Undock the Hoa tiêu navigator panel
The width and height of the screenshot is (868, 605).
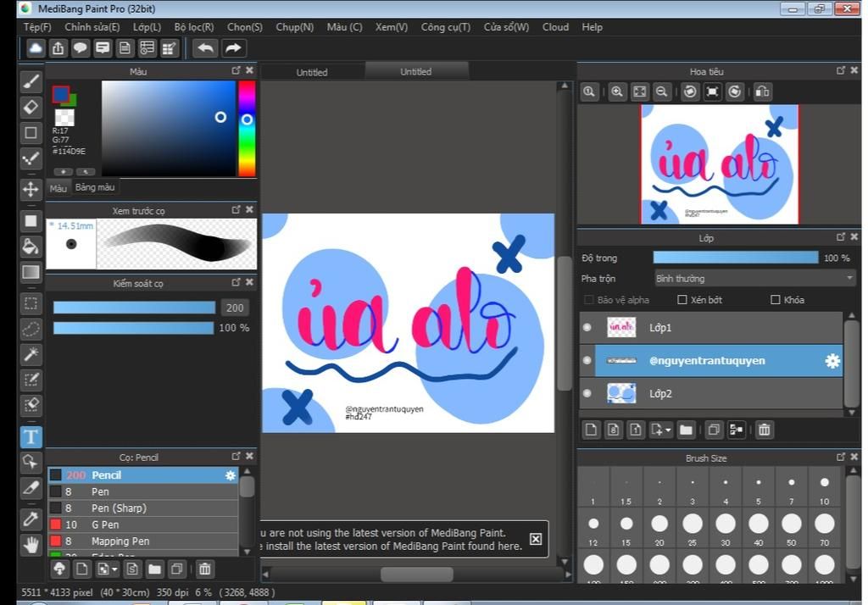click(841, 70)
